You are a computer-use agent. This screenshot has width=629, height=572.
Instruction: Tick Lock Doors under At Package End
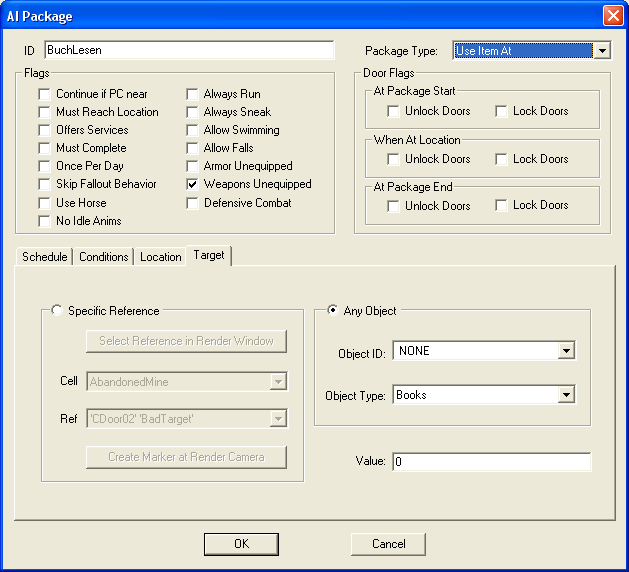(x=502, y=206)
